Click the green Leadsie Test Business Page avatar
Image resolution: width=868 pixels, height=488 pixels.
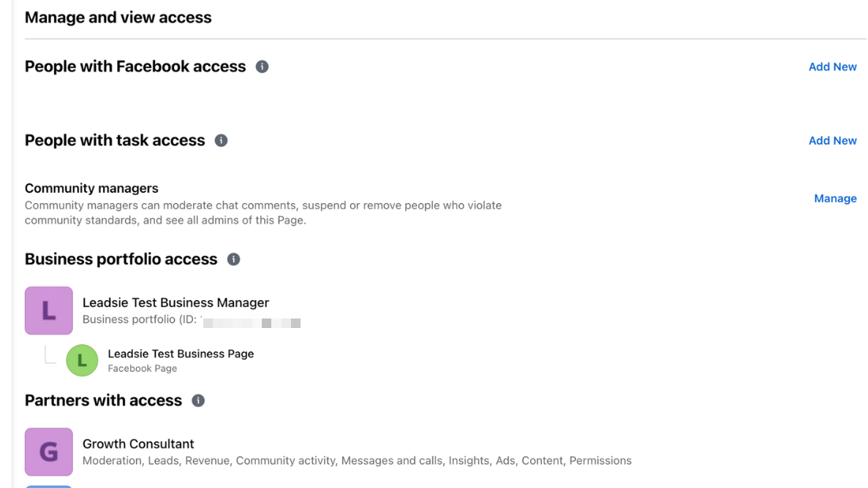click(x=82, y=360)
